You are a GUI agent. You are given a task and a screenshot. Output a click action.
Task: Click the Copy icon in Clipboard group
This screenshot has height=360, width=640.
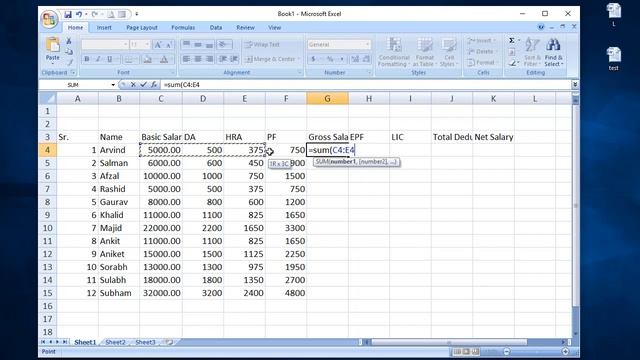point(69,51)
